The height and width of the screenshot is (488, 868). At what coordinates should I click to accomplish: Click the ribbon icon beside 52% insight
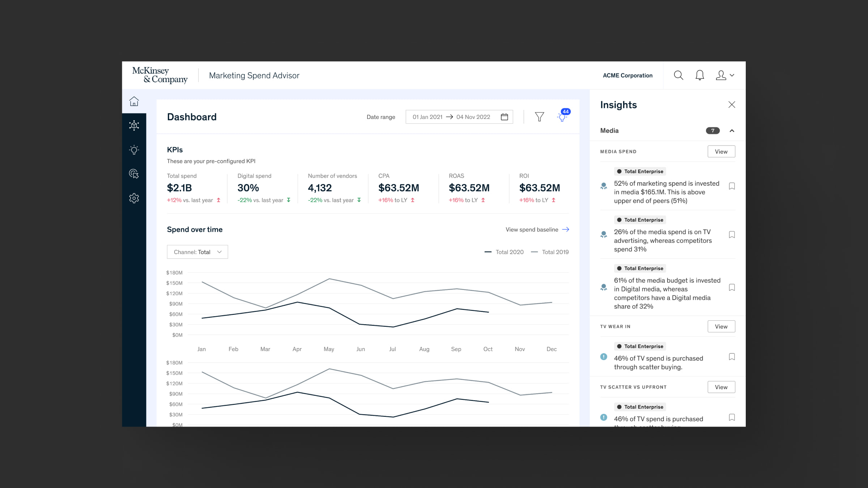coord(604,186)
